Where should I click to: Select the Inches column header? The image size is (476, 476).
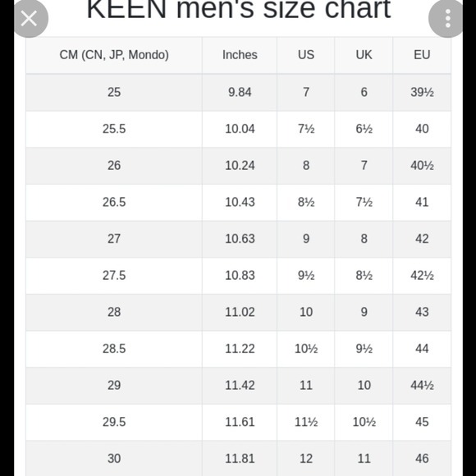tap(240, 55)
